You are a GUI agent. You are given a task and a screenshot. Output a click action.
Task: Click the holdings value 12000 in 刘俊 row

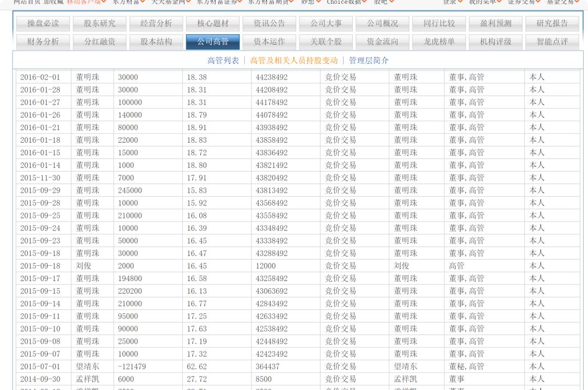pyautogui.click(x=266, y=266)
